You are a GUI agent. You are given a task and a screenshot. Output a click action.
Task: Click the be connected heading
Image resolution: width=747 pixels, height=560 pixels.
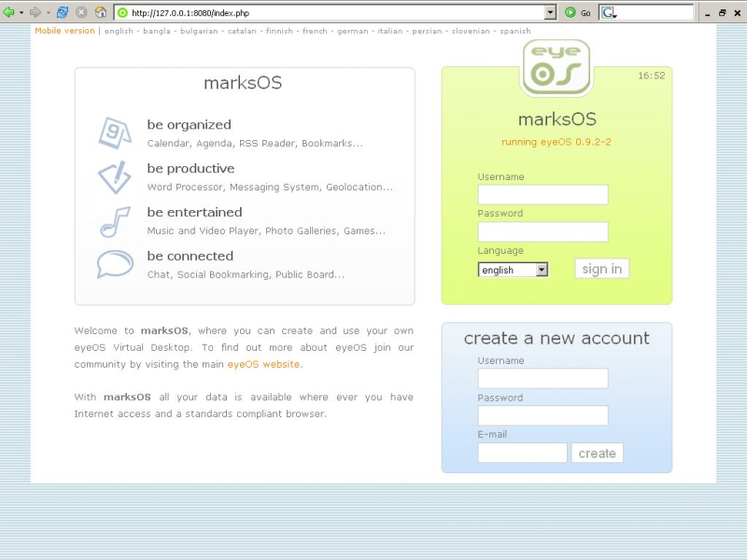tap(190, 256)
